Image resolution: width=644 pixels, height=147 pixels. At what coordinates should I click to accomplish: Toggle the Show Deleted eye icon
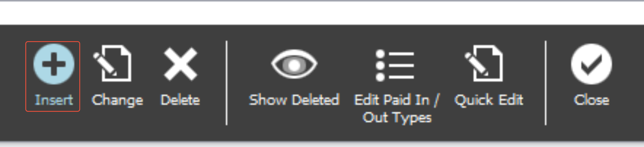click(294, 64)
